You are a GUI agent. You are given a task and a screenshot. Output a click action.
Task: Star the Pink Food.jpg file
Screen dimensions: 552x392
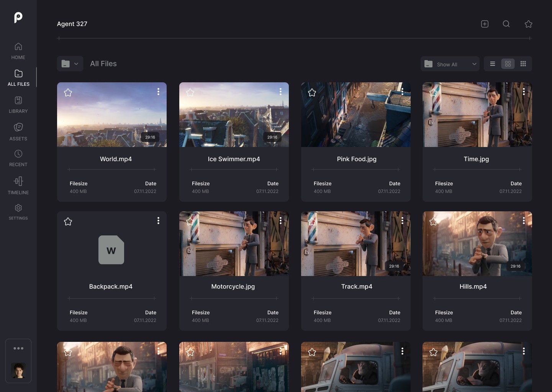(312, 93)
